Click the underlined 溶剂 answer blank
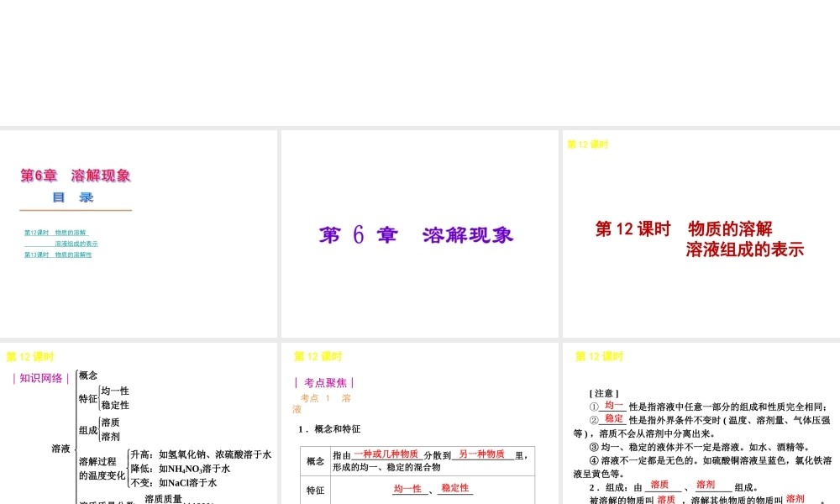Viewport: 840px width, 504px height. (708, 485)
